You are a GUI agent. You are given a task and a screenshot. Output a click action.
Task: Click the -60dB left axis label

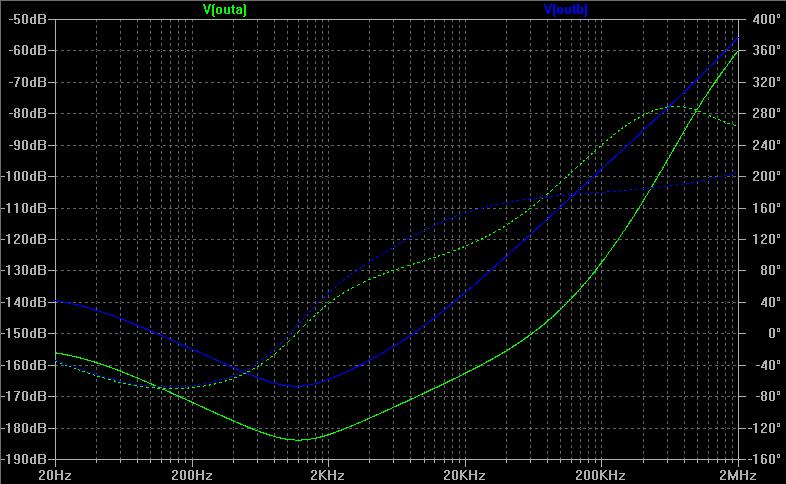pos(28,50)
